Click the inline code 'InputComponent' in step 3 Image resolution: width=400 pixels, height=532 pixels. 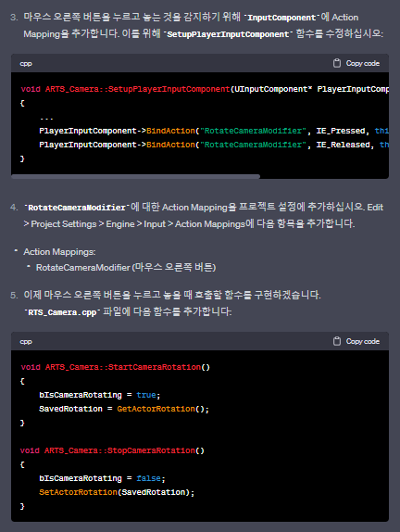281,18
